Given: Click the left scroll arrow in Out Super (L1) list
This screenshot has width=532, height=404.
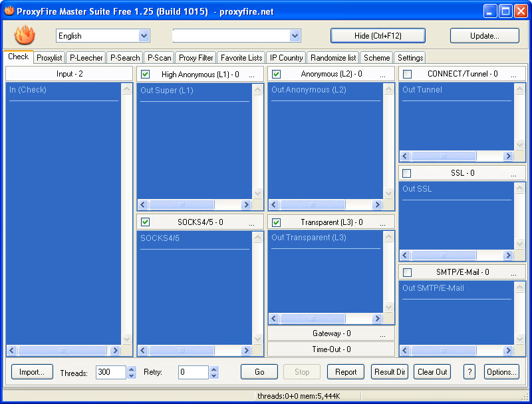Looking at the screenshot, I should coord(143,205).
